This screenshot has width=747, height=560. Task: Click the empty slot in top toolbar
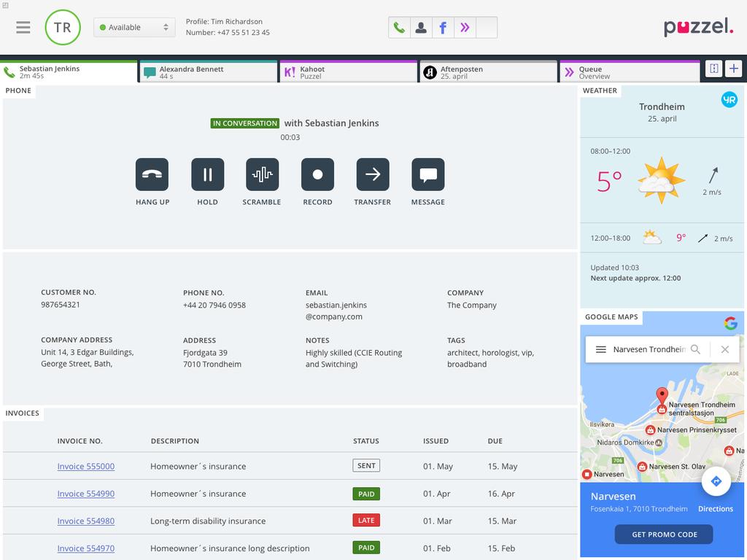[x=487, y=27]
